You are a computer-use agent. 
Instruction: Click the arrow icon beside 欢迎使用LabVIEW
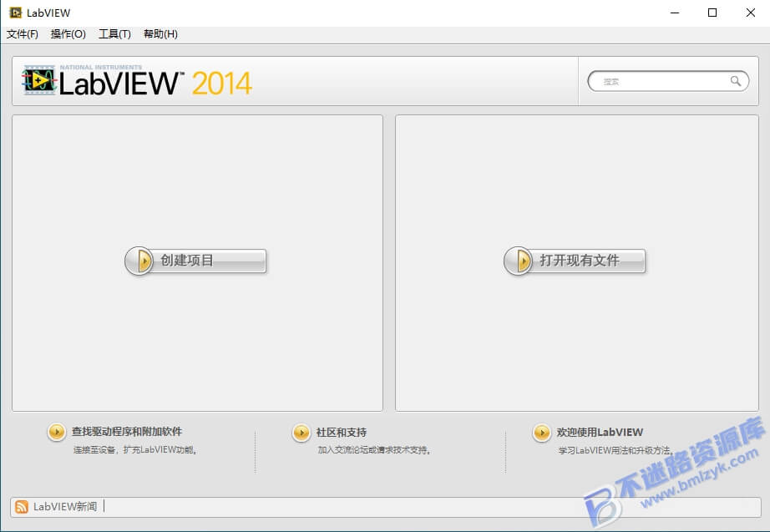pyautogui.click(x=542, y=433)
